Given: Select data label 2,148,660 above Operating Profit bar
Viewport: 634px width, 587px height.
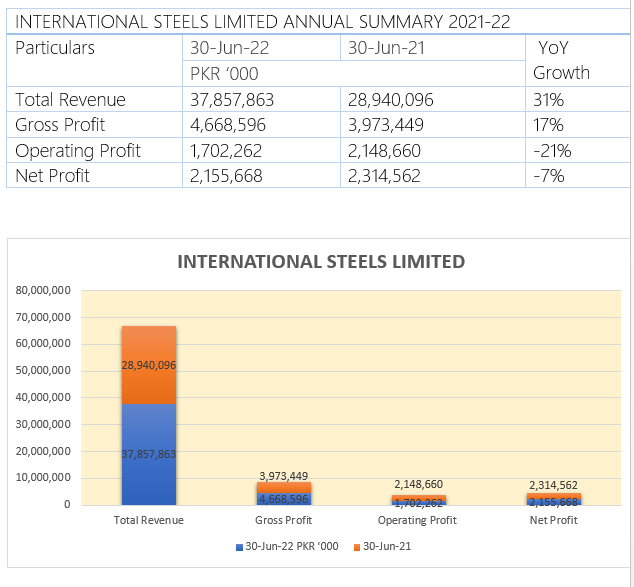Looking at the screenshot, I should coord(419,484).
